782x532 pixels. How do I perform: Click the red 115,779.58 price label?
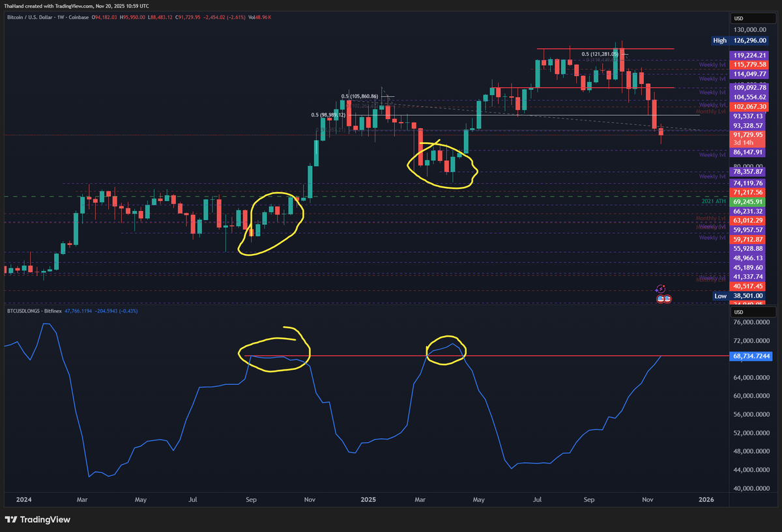point(748,64)
